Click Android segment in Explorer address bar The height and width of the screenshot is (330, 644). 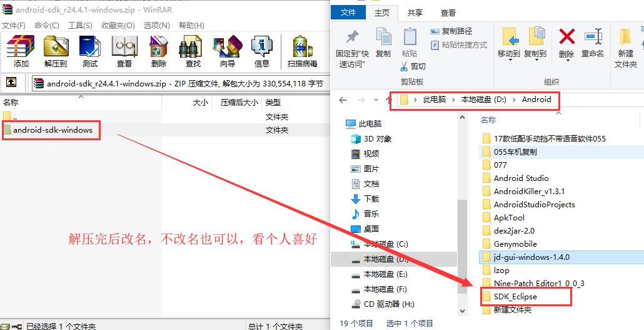[536, 99]
